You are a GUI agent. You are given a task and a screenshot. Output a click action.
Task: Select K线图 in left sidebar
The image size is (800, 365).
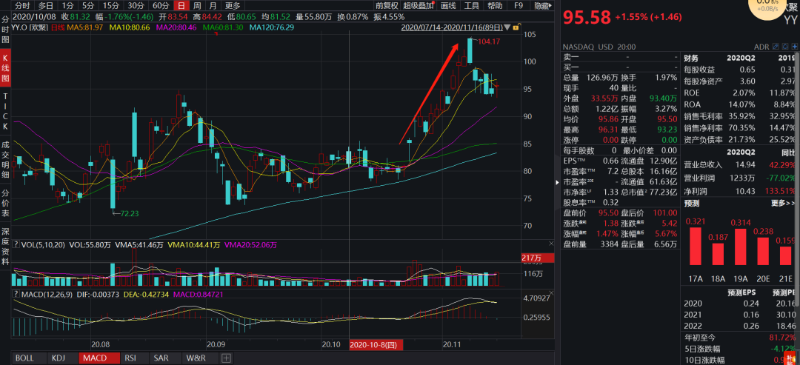point(6,67)
